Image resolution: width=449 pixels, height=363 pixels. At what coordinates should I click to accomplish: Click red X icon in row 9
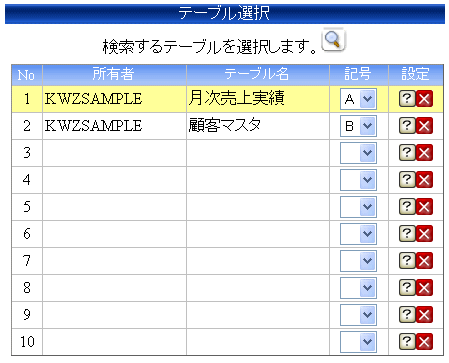click(x=424, y=315)
